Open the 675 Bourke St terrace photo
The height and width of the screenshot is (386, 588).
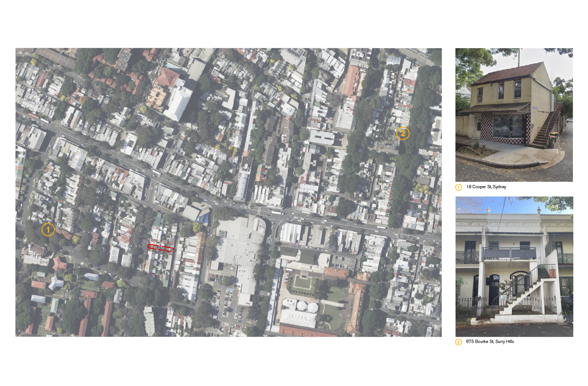[x=514, y=267]
